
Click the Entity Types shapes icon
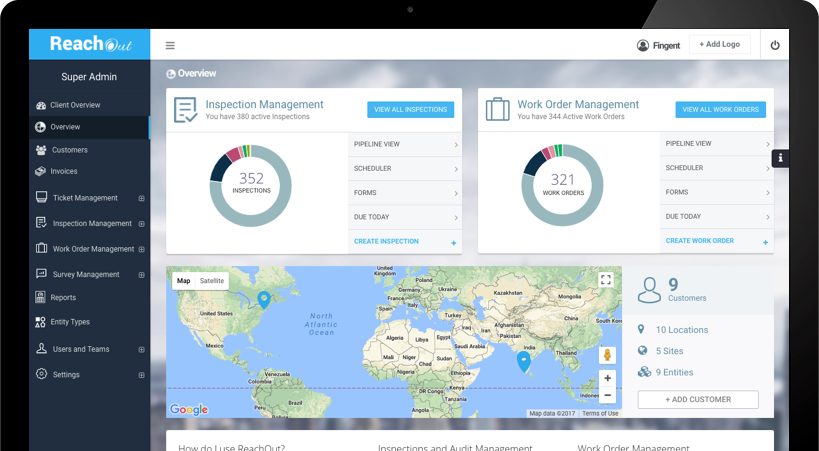(40, 322)
